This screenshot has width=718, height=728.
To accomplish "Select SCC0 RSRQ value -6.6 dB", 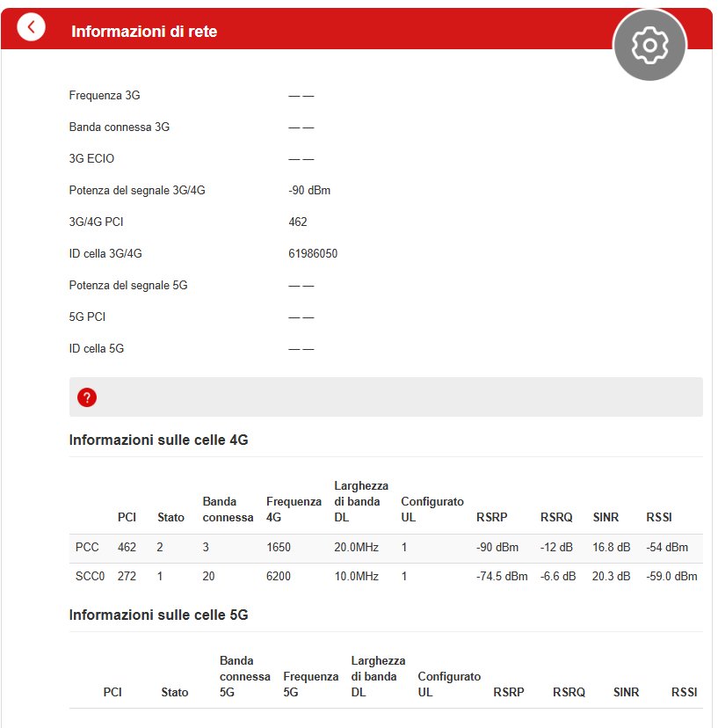I will click(x=558, y=576).
